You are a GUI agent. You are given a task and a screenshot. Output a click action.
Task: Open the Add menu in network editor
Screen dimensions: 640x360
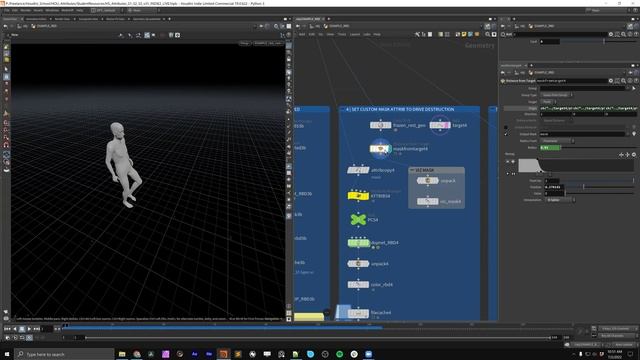click(302, 35)
